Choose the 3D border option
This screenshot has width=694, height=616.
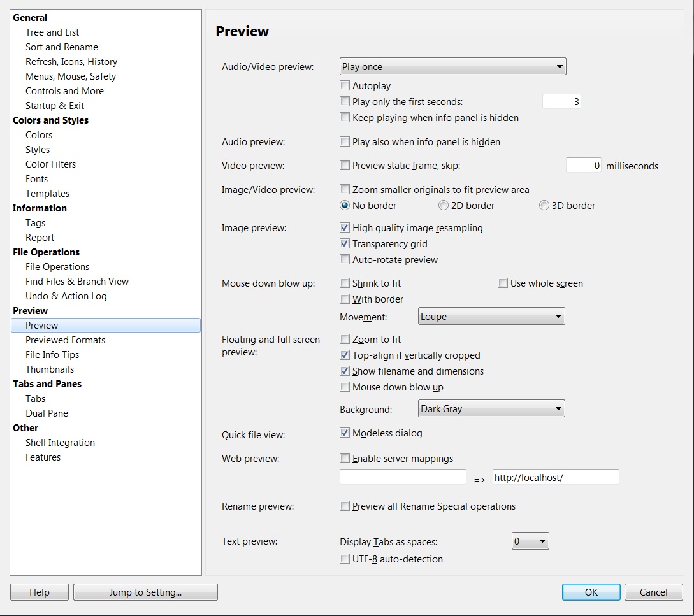[x=544, y=206]
